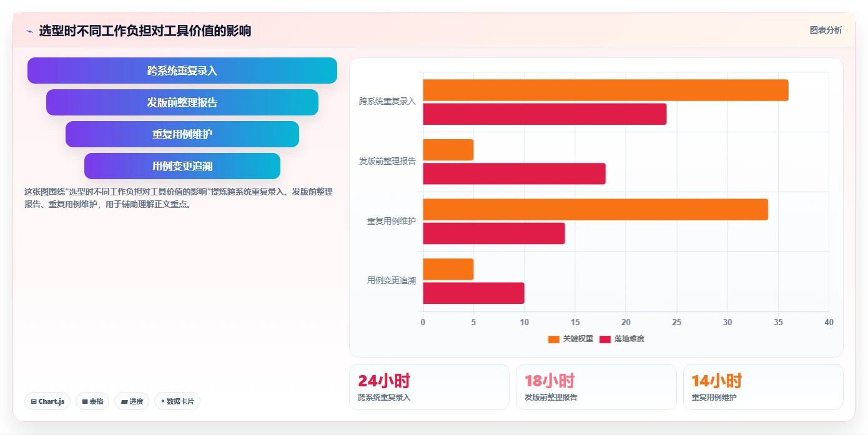Screen dimensions: 868x435
Task: Click the chart y-axis label 发版前整理报告
Action: point(387,161)
